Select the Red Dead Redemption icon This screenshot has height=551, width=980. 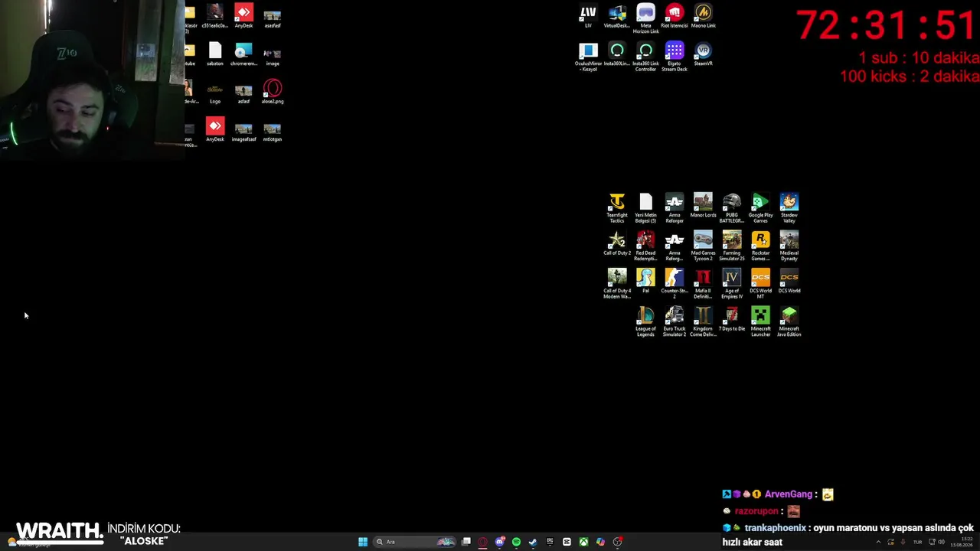click(x=645, y=246)
